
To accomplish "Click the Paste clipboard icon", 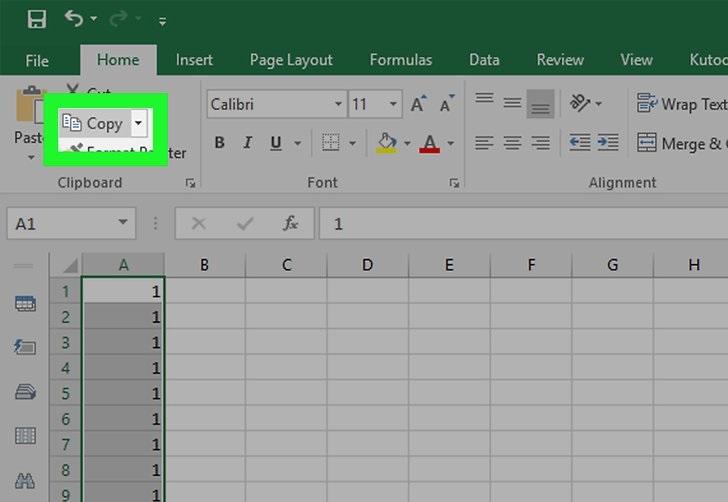I will pyautogui.click(x=30, y=105).
